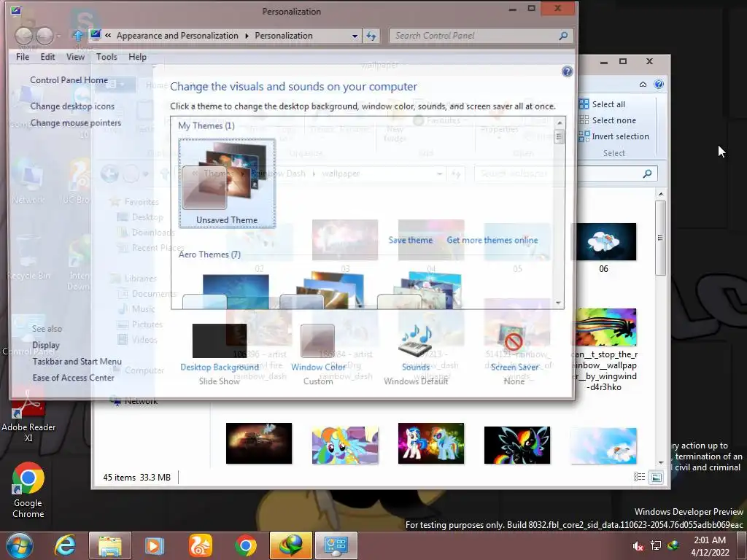Click Explorer window help icon

pyautogui.click(x=659, y=85)
